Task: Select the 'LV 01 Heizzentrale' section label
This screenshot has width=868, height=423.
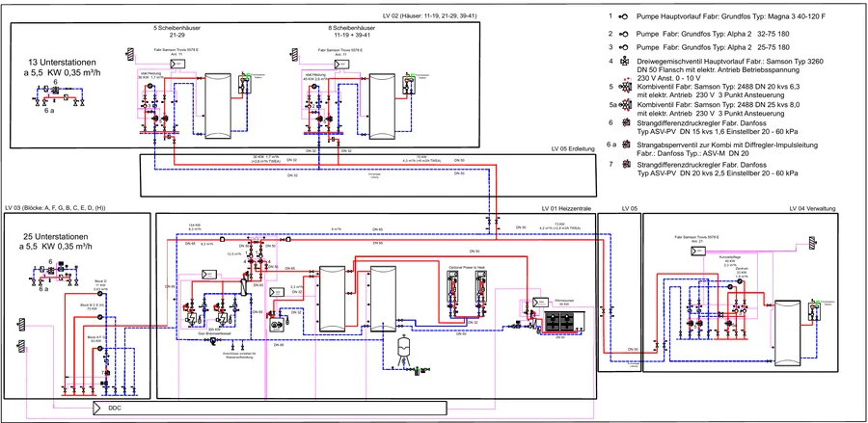Action: click(x=567, y=208)
